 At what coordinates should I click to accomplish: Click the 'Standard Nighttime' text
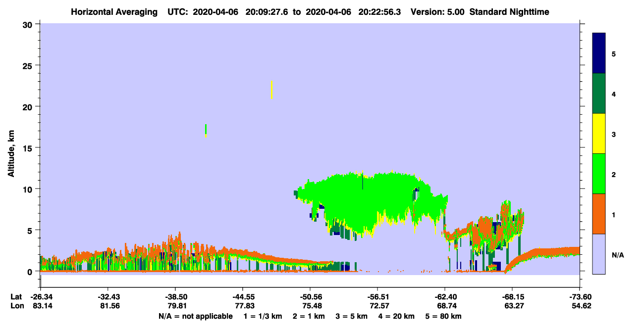click(510, 11)
